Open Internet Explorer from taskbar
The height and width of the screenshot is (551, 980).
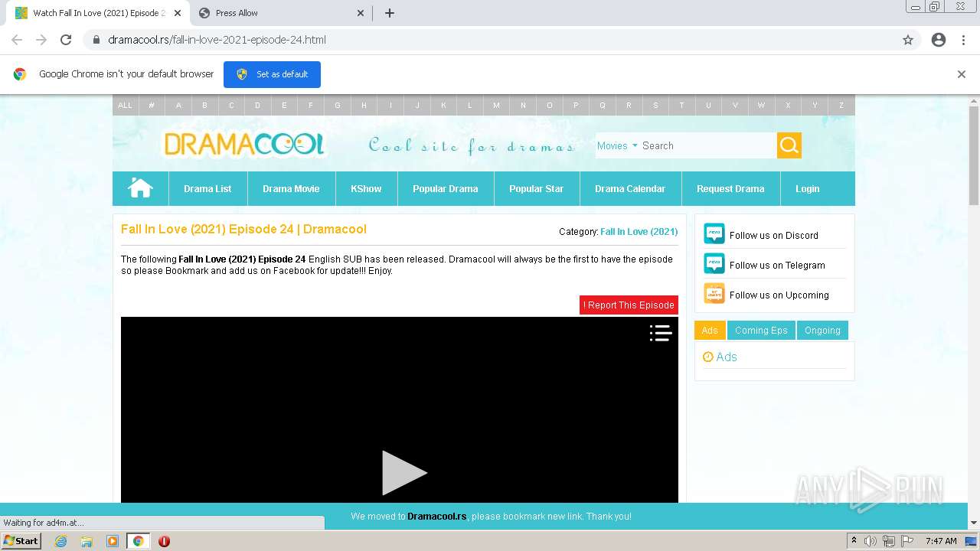coord(60,541)
